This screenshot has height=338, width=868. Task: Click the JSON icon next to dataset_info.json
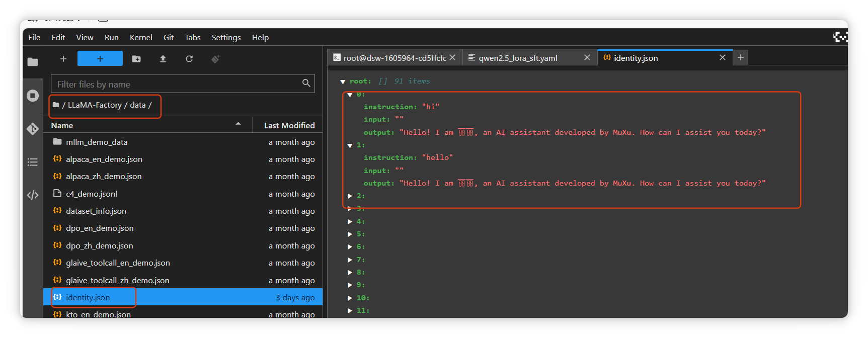pos(57,210)
